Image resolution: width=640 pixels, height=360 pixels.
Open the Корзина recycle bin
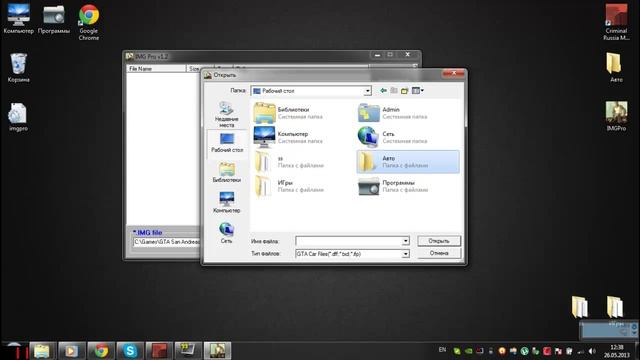click(x=18, y=67)
